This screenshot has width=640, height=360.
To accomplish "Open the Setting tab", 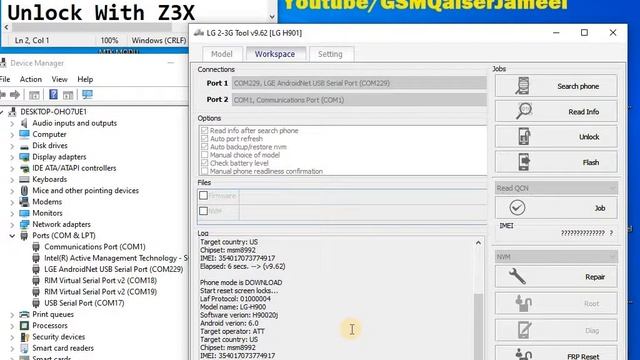I will [x=330, y=54].
